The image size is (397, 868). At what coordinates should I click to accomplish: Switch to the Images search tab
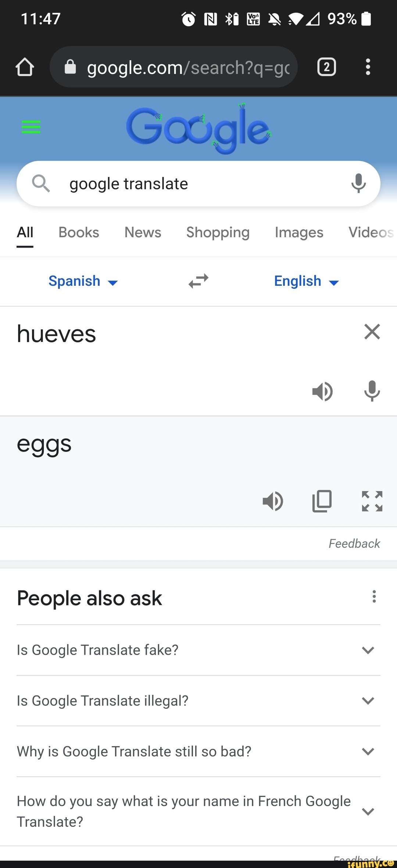[299, 232]
